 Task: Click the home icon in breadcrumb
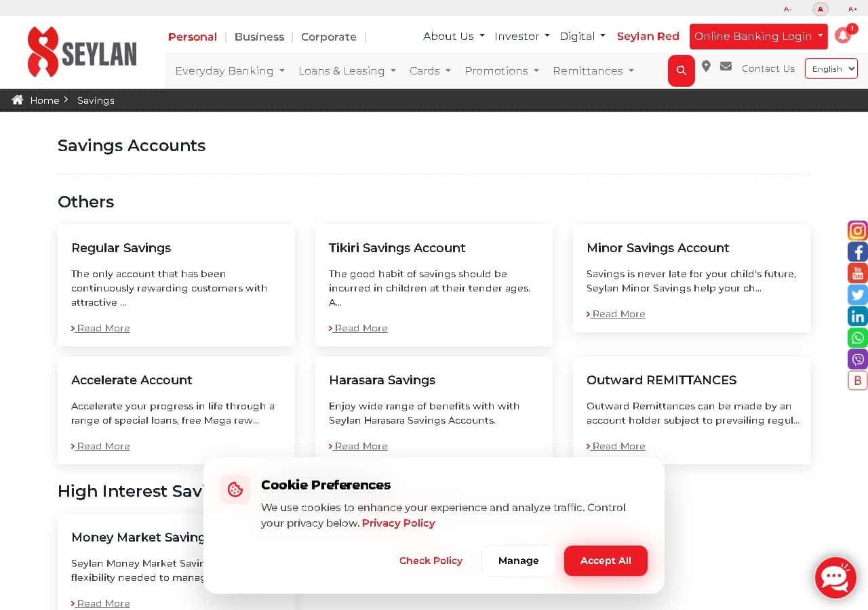[18, 100]
